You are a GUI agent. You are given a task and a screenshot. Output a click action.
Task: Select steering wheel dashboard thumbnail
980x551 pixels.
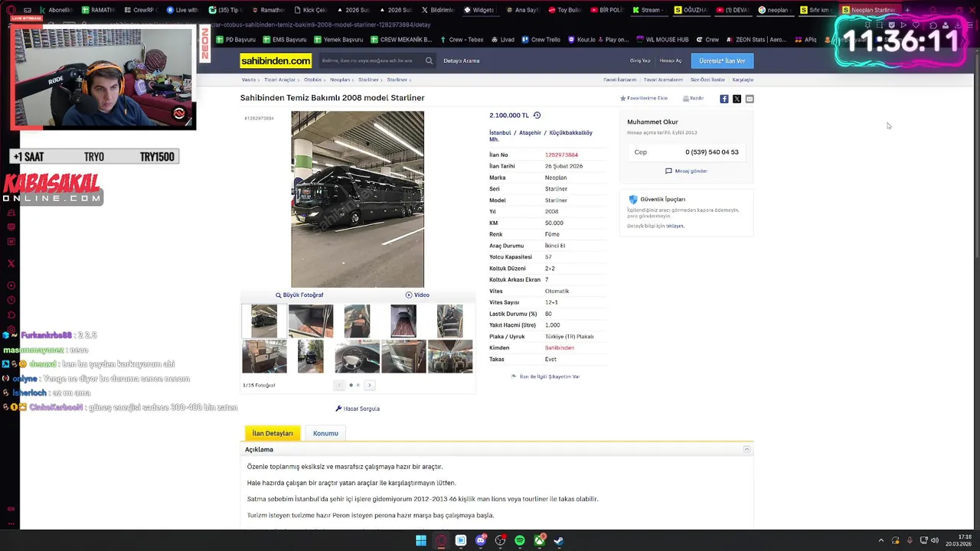coord(357,357)
